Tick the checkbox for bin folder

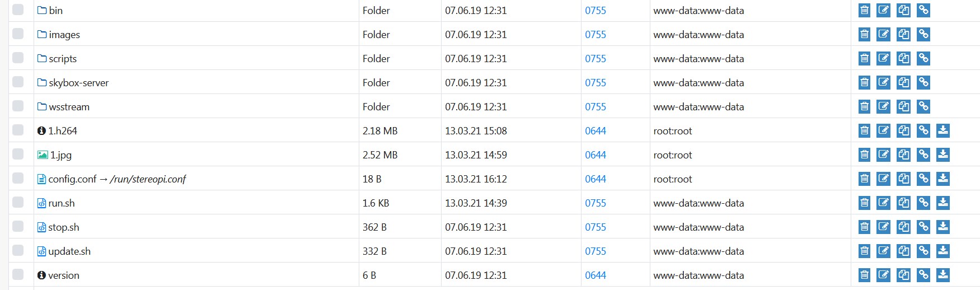pyautogui.click(x=18, y=10)
